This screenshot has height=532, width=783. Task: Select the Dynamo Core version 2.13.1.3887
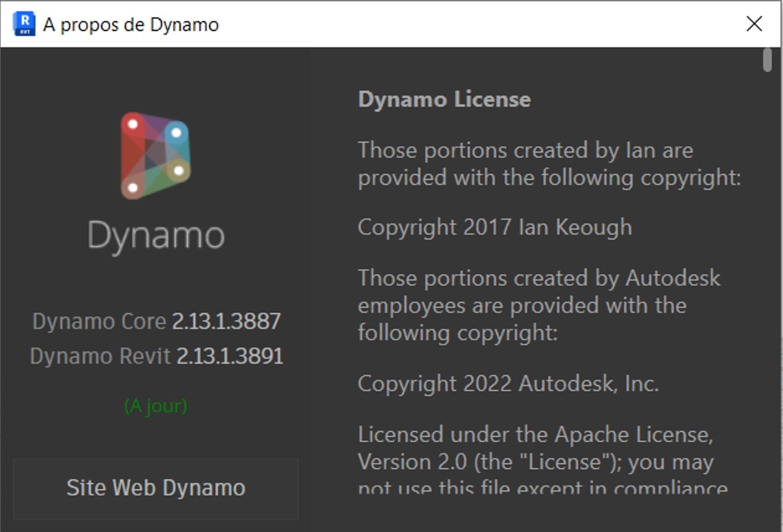pos(156,322)
